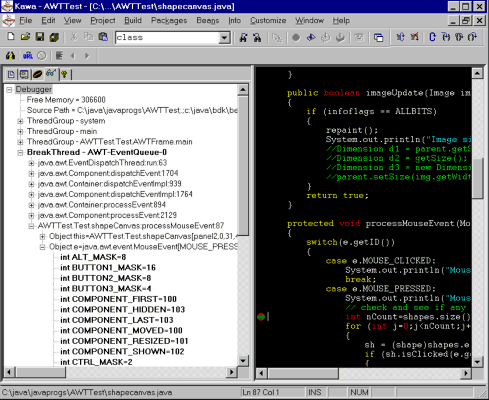The width and height of the screenshot is (489, 400).
Task: Open the Beans menu
Action: pos(208,21)
